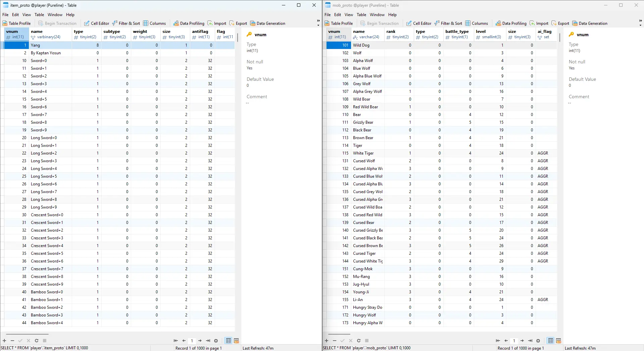Switch mob_proto to form view
The height and width of the screenshot is (351, 644).
(558, 341)
